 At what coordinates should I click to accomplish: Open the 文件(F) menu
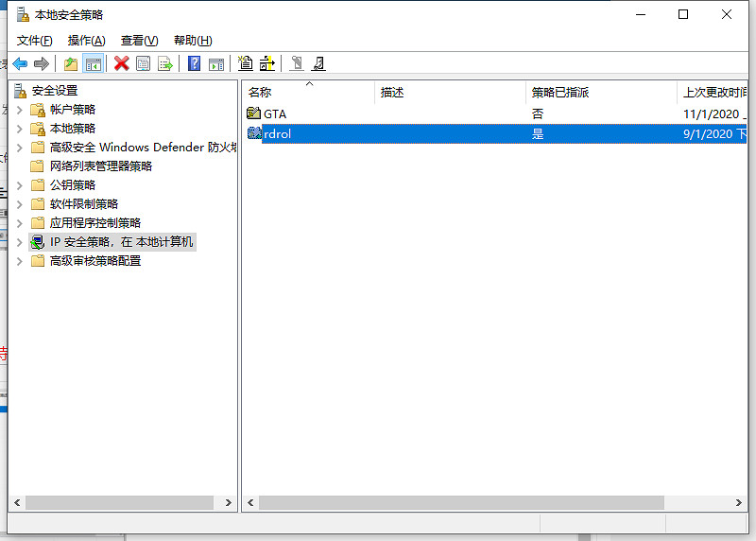click(x=35, y=41)
